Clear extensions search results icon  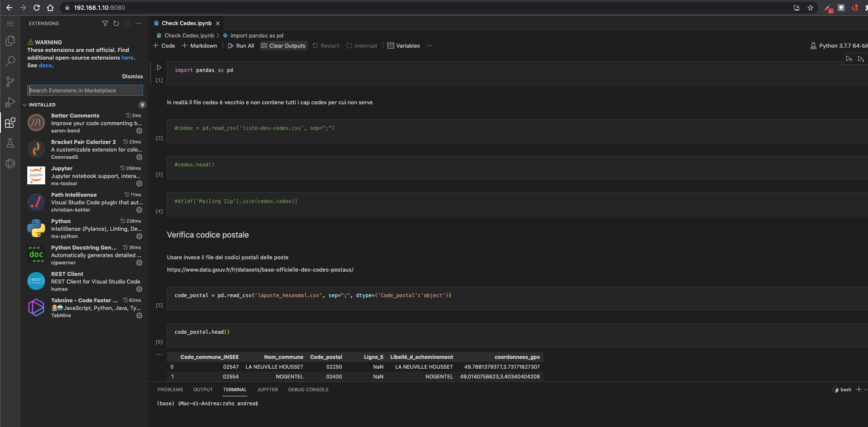[127, 23]
